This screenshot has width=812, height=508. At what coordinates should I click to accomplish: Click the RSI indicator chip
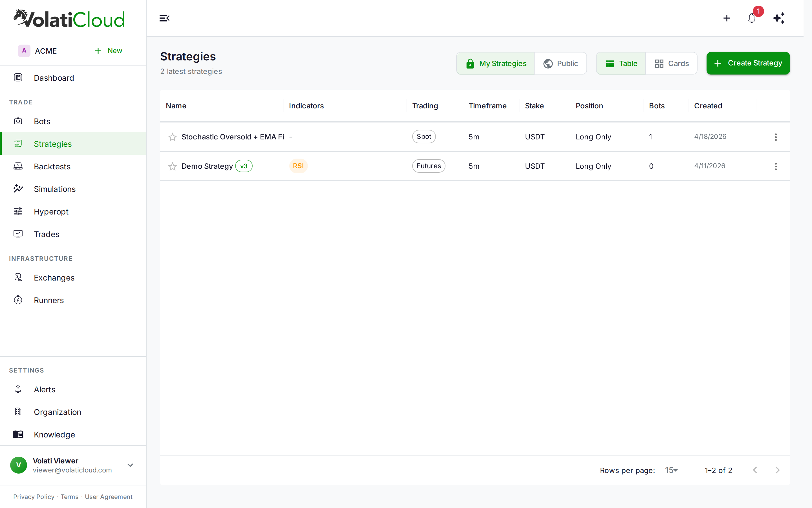[x=298, y=166]
